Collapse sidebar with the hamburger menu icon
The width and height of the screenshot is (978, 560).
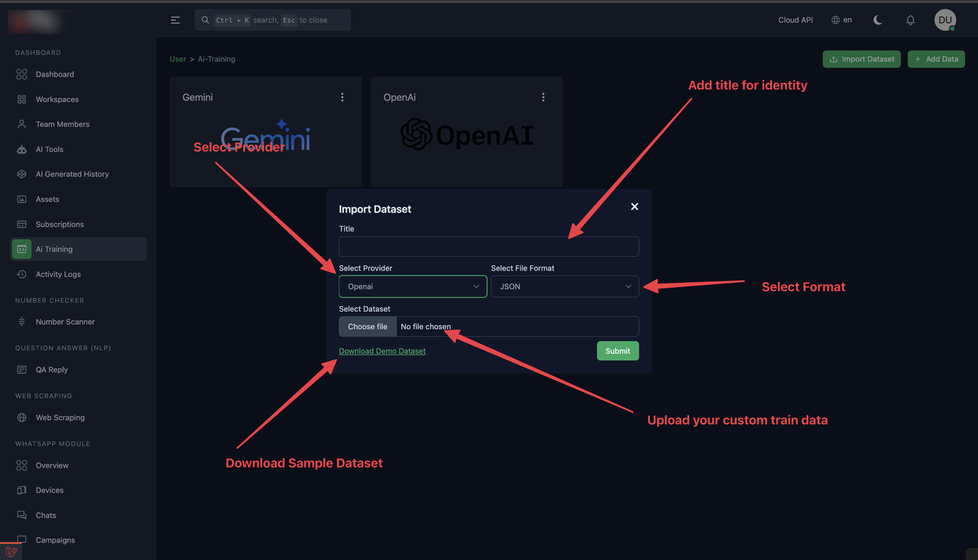[176, 20]
